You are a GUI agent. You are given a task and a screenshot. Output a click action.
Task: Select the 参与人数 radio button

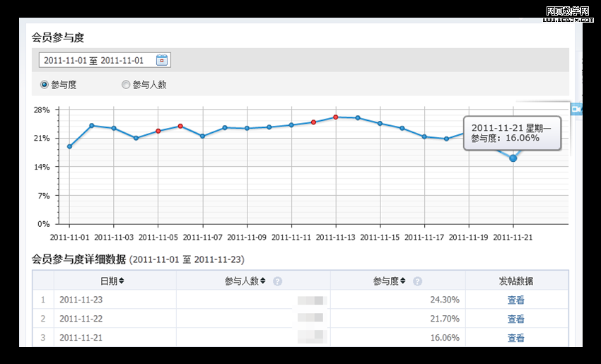126,85
